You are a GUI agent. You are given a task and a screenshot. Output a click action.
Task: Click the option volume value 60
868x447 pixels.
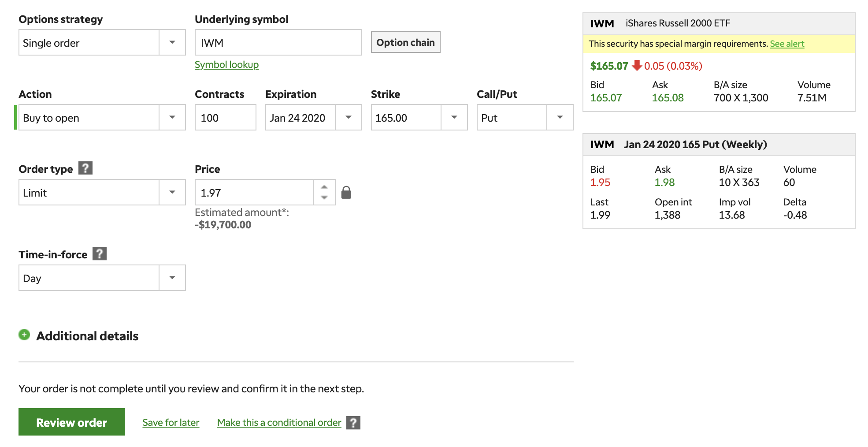[789, 183]
